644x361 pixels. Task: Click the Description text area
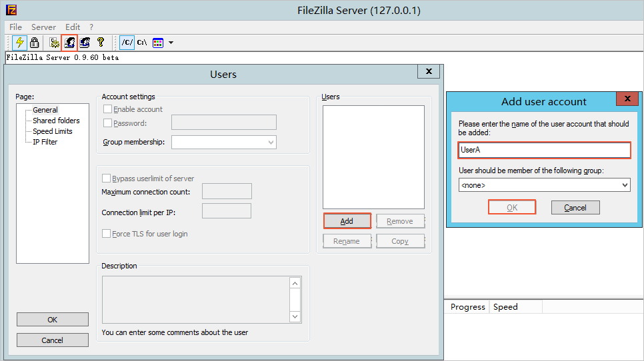click(196, 300)
